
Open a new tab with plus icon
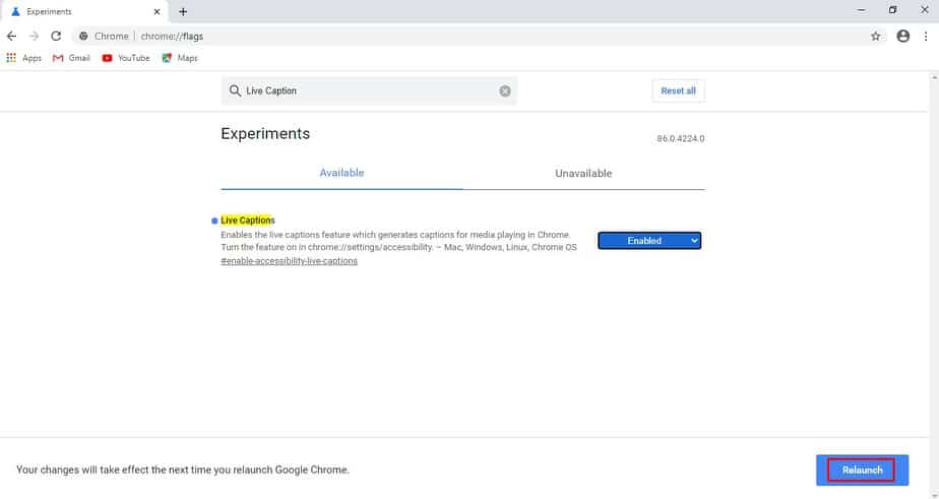[x=183, y=11]
